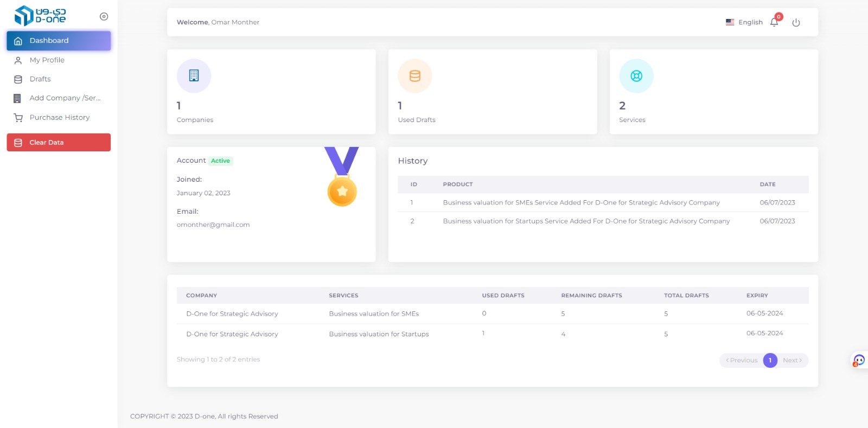The height and width of the screenshot is (428, 868).
Task: Click the Previous pagination button
Action: [x=742, y=360]
